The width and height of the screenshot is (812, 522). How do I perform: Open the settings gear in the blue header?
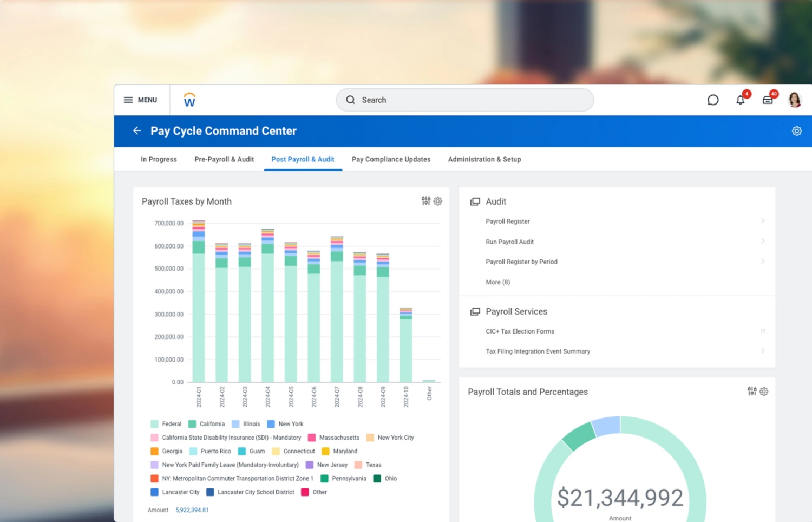point(796,130)
